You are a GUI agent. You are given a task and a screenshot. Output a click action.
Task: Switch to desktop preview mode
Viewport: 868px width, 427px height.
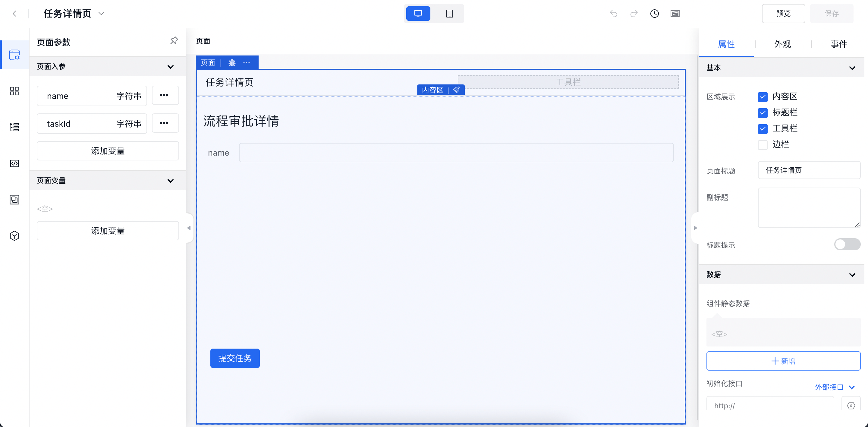[418, 14]
